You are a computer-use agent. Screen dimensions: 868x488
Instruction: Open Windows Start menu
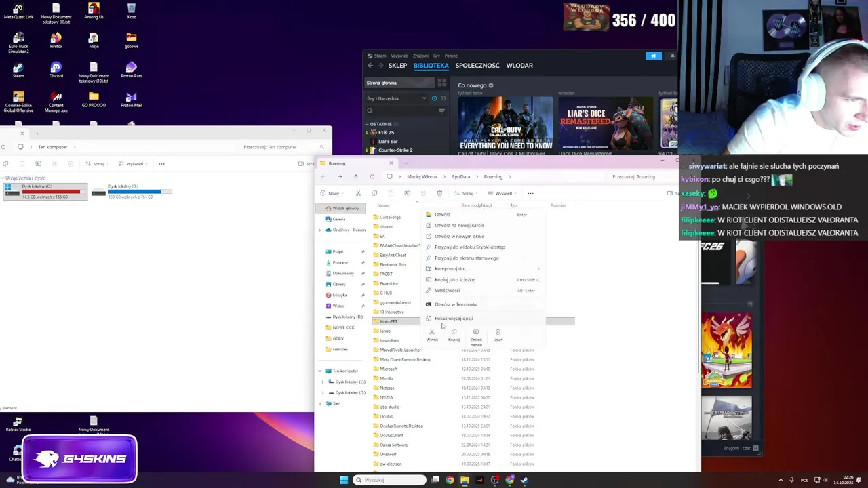tap(344, 480)
